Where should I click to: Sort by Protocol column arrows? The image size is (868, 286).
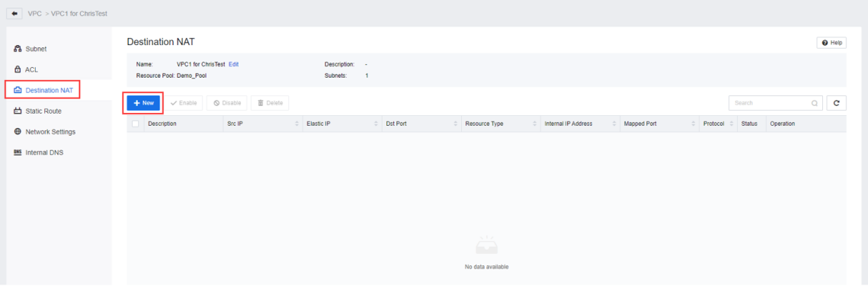tap(732, 124)
